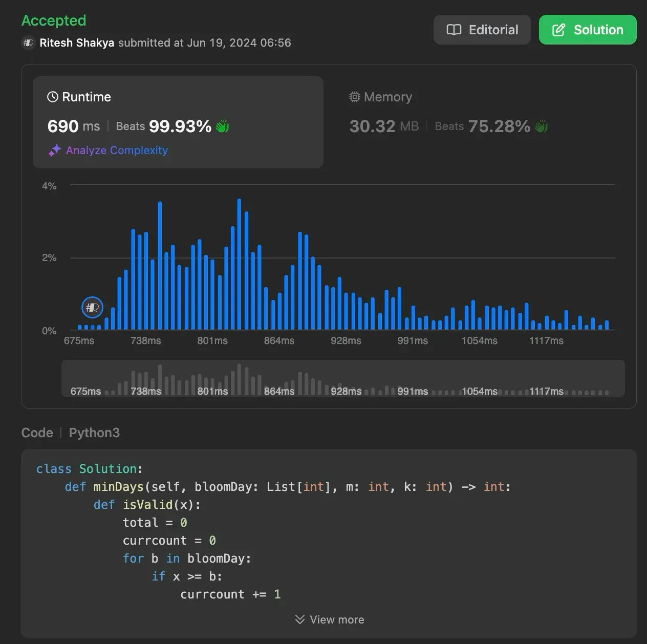The width and height of the screenshot is (647, 644).
Task: Click the Accepted status heading
Action: [x=53, y=20]
